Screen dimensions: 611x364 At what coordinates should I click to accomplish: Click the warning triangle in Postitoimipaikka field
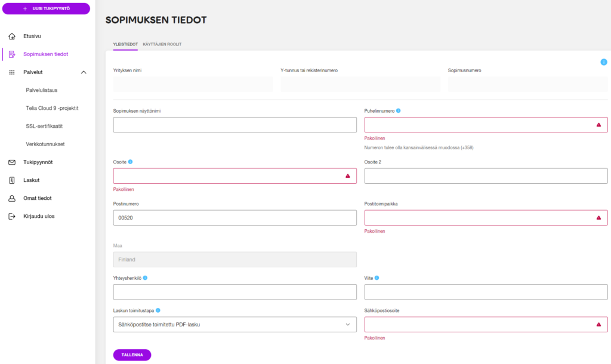point(598,217)
